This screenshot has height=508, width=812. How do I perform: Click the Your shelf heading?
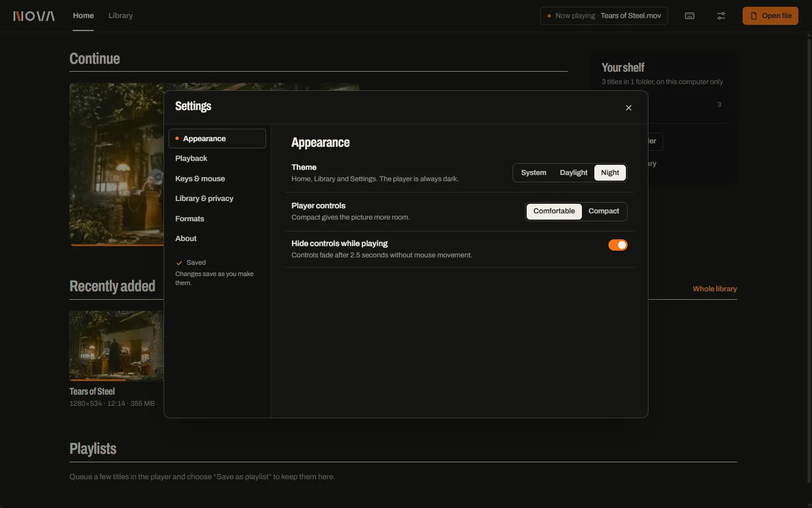pyautogui.click(x=623, y=68)
